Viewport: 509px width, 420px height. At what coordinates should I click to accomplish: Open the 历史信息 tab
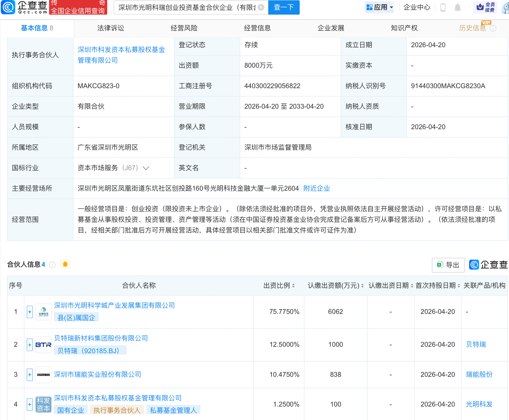[x=473, y=28]
